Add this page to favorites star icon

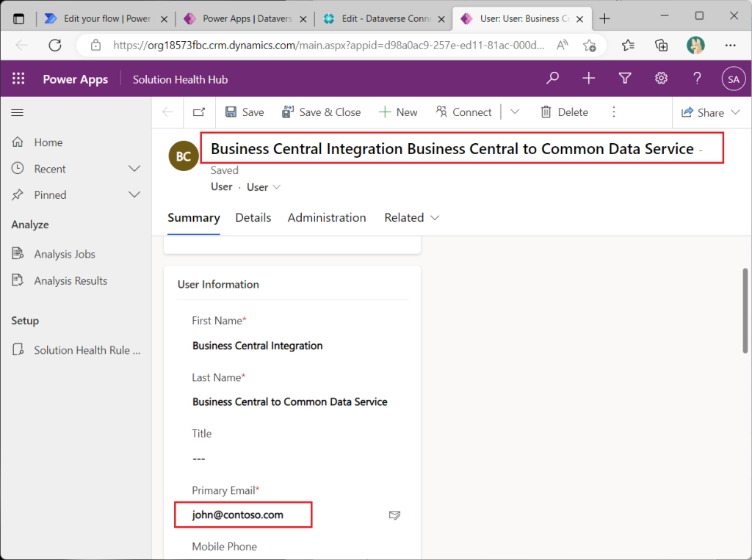(590, 46)
